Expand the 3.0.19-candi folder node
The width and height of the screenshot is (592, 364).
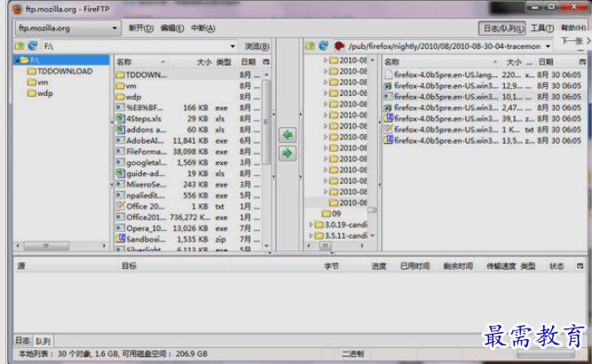(x=312, y=225)
